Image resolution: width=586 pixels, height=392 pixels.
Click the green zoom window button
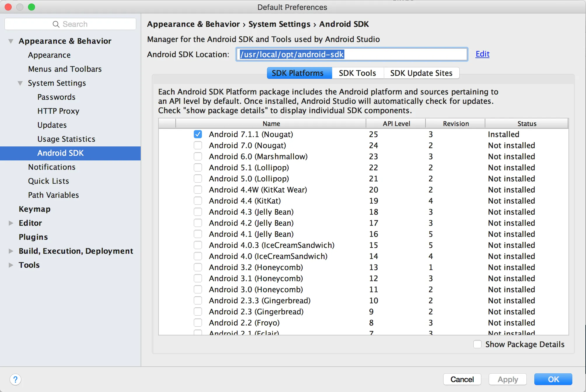[32, 7]
